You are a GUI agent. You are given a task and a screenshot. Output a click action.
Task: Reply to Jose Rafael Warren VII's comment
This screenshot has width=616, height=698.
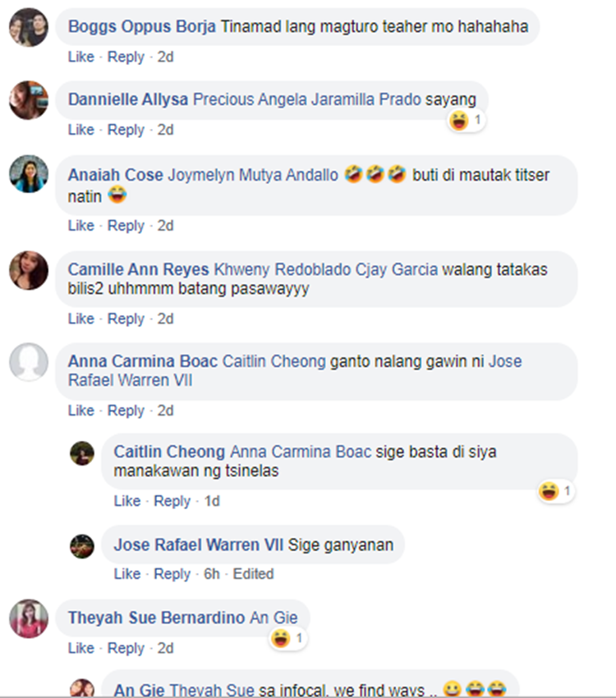coord(172,574)
